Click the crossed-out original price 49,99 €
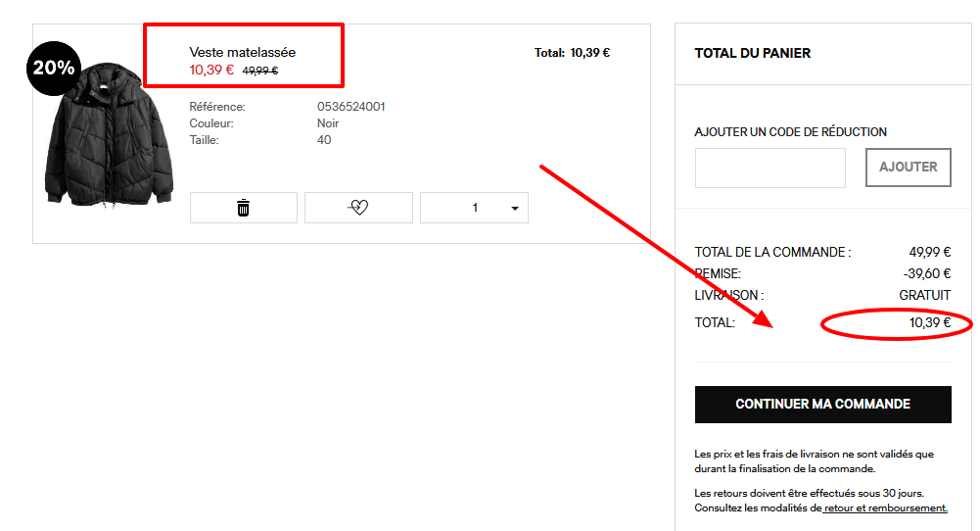980x531 pixels. (260, 71)
